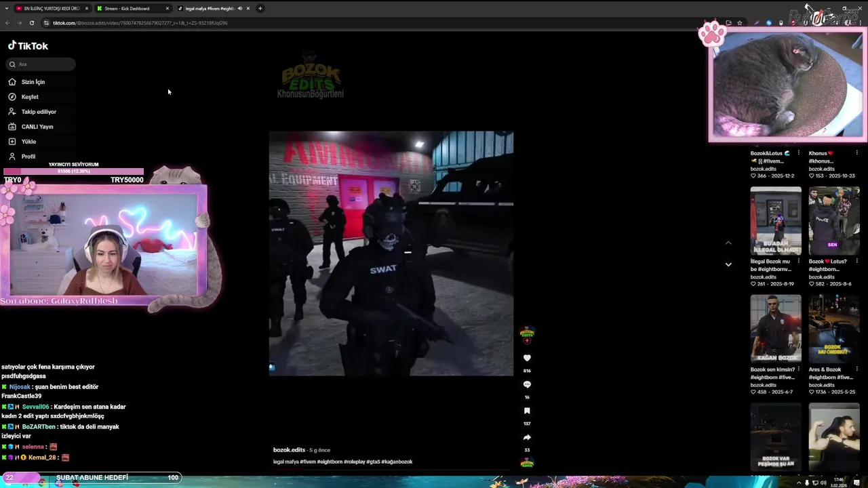
Task: Click the #fivem hashtag in the caption
Action: click(308, 462)
